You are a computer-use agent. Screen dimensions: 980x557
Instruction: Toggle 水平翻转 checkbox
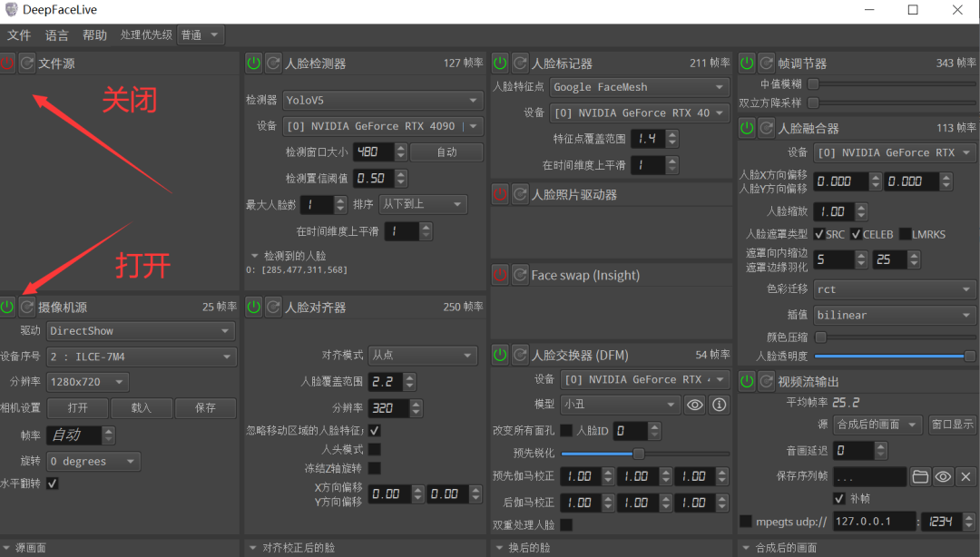click(53, 484)
